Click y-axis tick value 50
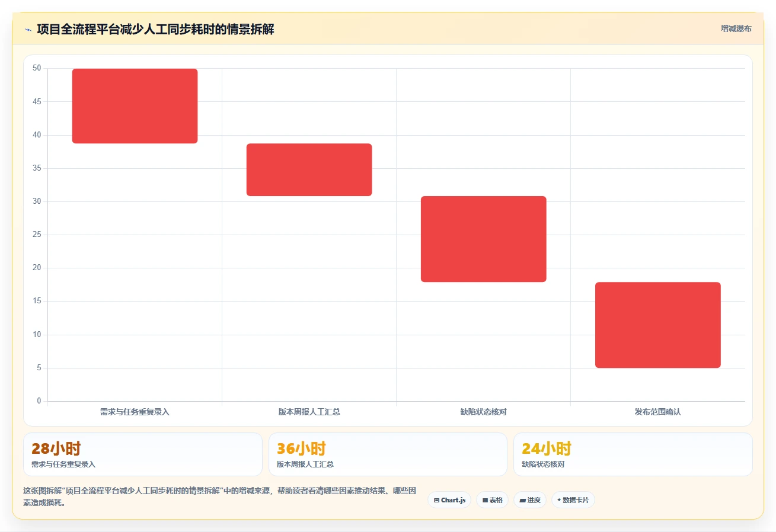This screenshot has width=776, height=532. (x=37, y=68)
